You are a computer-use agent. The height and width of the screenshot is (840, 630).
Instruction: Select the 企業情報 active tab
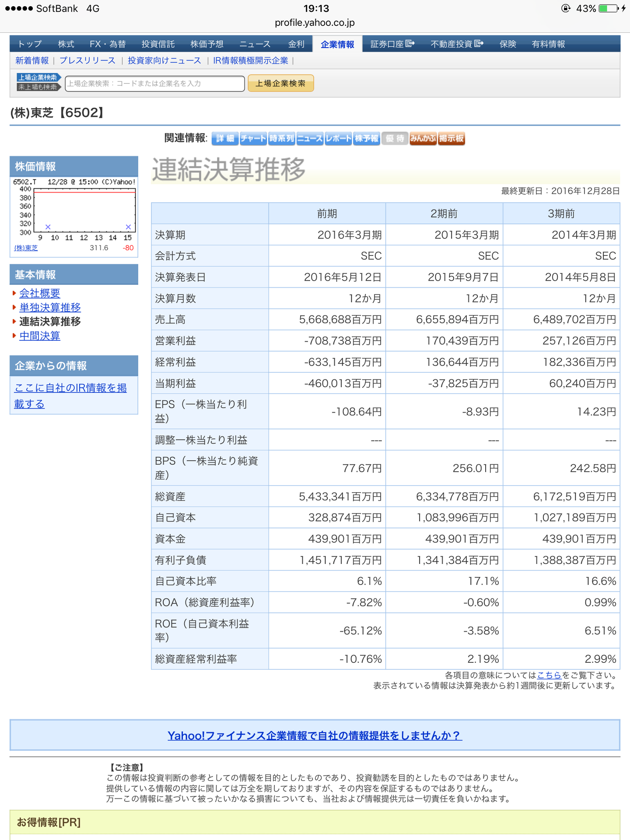tap(337, 44)
